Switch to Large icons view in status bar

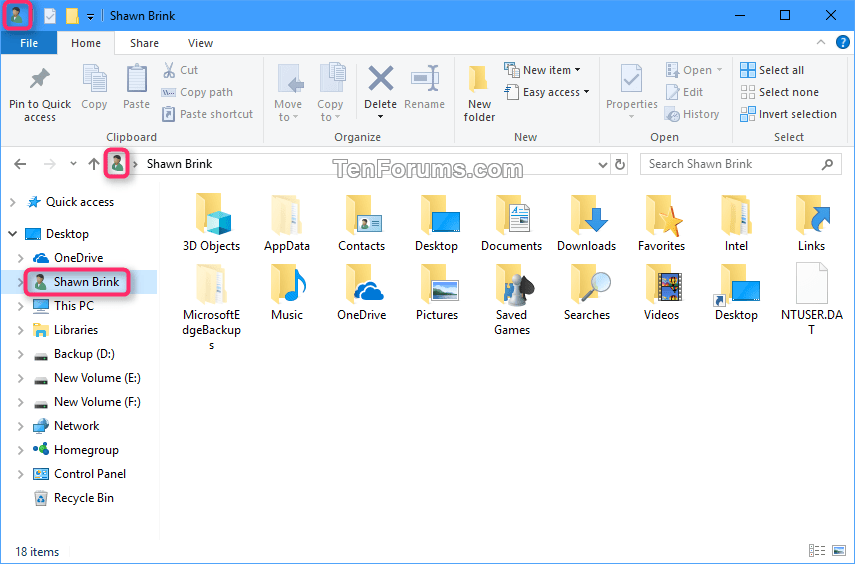coord(839,550)
